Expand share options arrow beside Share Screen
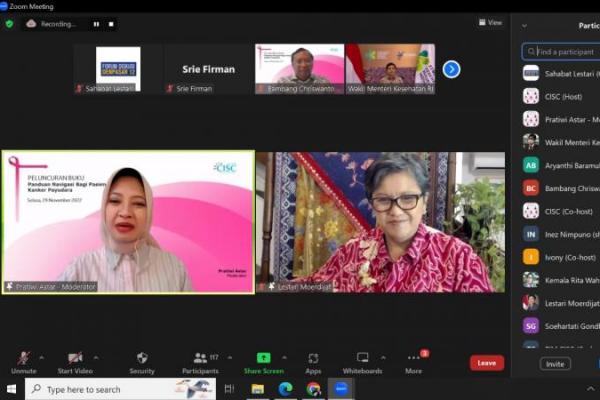Screen dimensions: 600x400 [284, 355]
